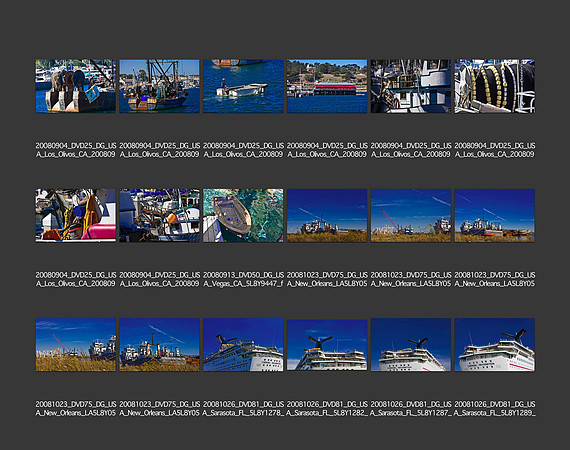Image resolution: width=570 pixels, height=450 pixels.
Task: Select the Sarasota 5L8Y1289 cruise ship thumbnail
Action: [495, 345]
